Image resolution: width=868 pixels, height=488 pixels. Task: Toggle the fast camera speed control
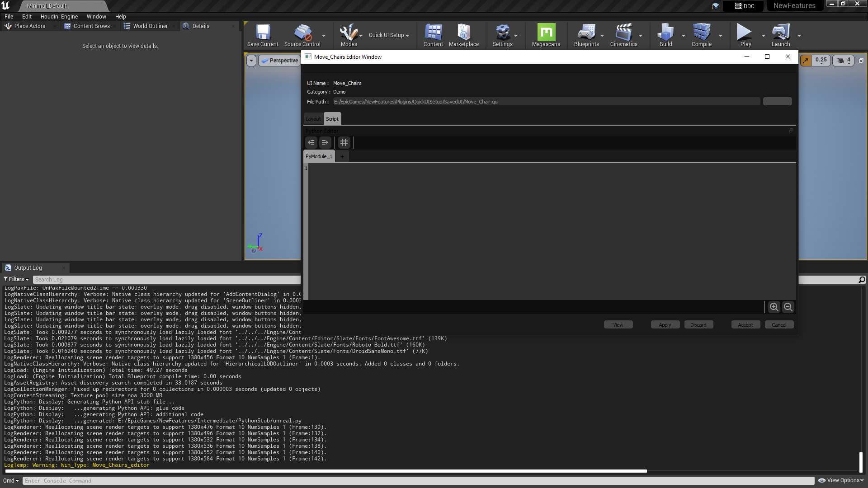click(840, 60)
